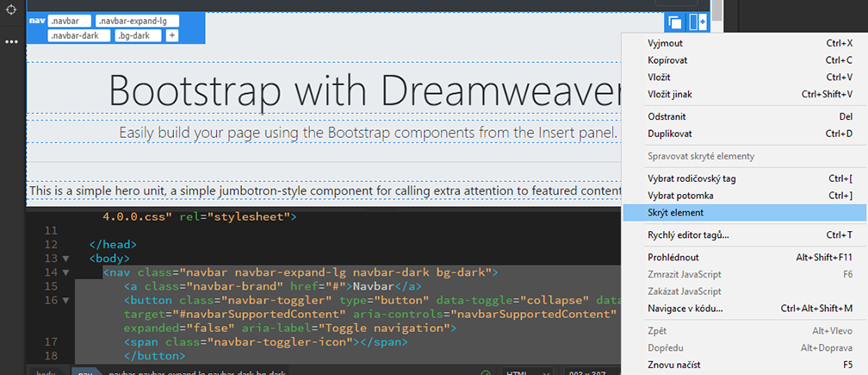Open Rychlý editor tagů from menu

pyautogui.click(x=745, y=235)
